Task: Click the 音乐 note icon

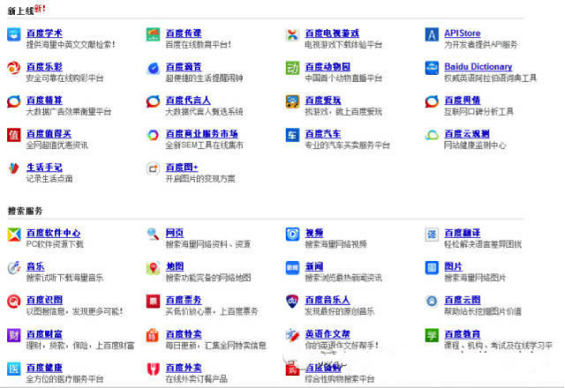Action: pyautogui.click(x=14, y=268)
